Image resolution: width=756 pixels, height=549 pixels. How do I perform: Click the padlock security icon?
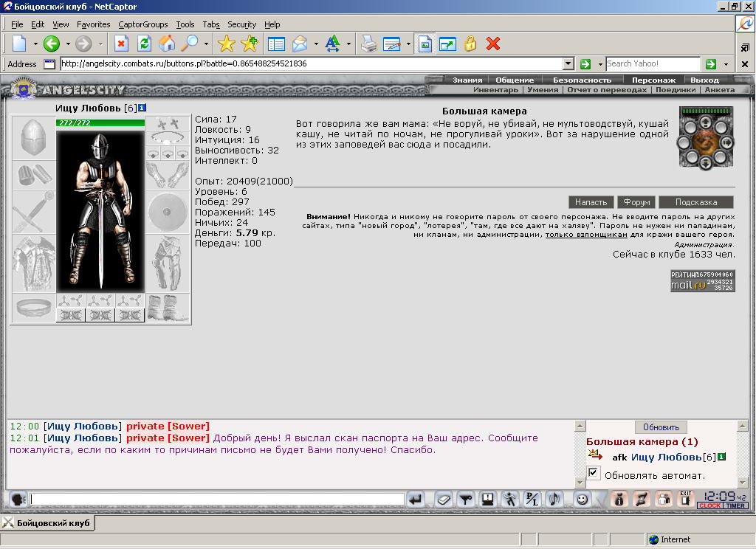pos(470,44)
